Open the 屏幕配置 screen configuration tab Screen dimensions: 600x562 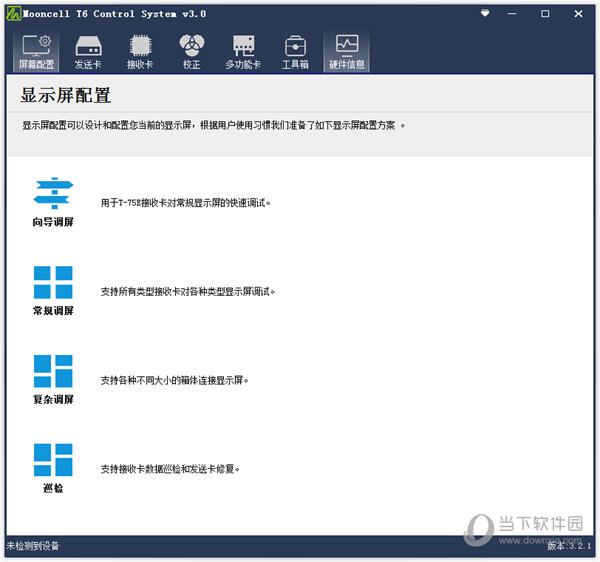(36, 52)
